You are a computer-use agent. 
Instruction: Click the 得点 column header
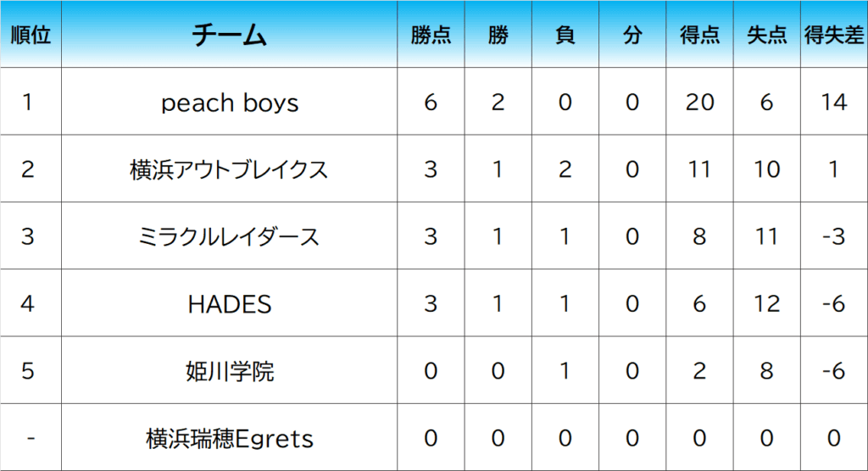point(699,35)
